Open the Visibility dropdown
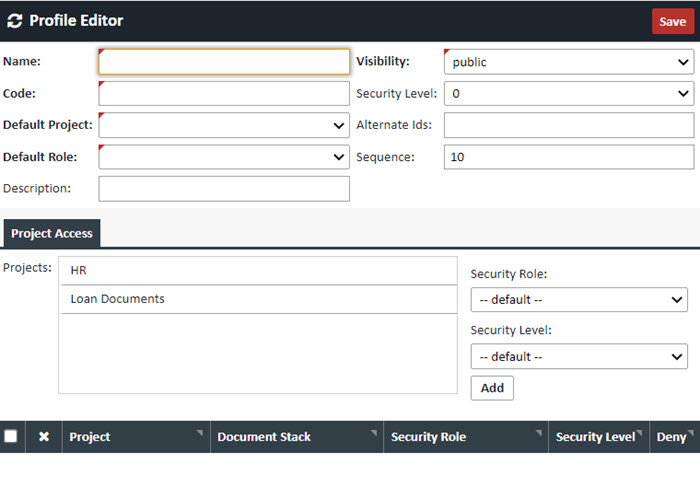 [x=568, y=62]
